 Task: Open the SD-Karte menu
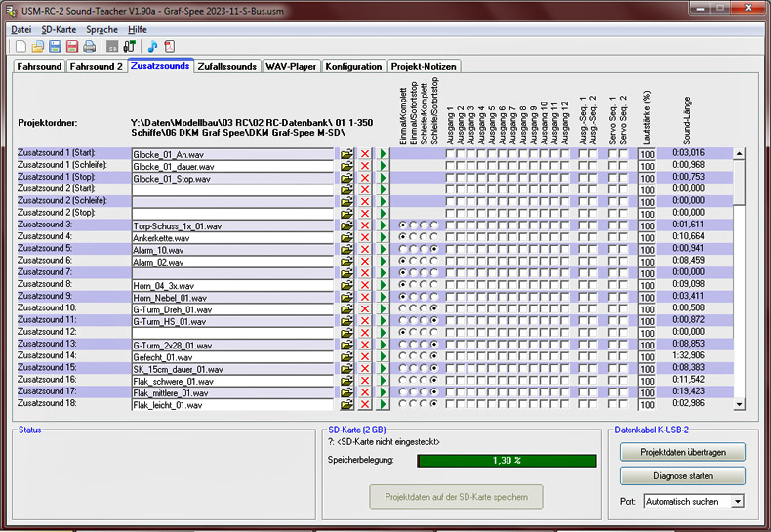tap(59, 29)
